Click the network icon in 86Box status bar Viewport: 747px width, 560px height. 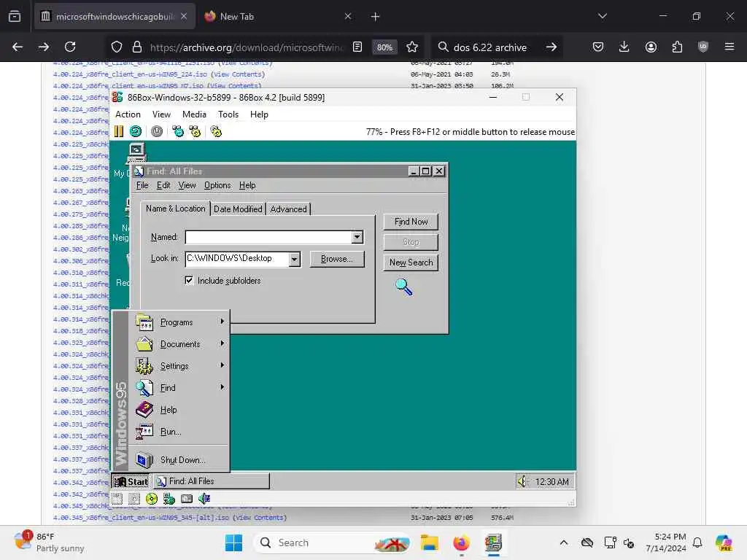[169, 499]
